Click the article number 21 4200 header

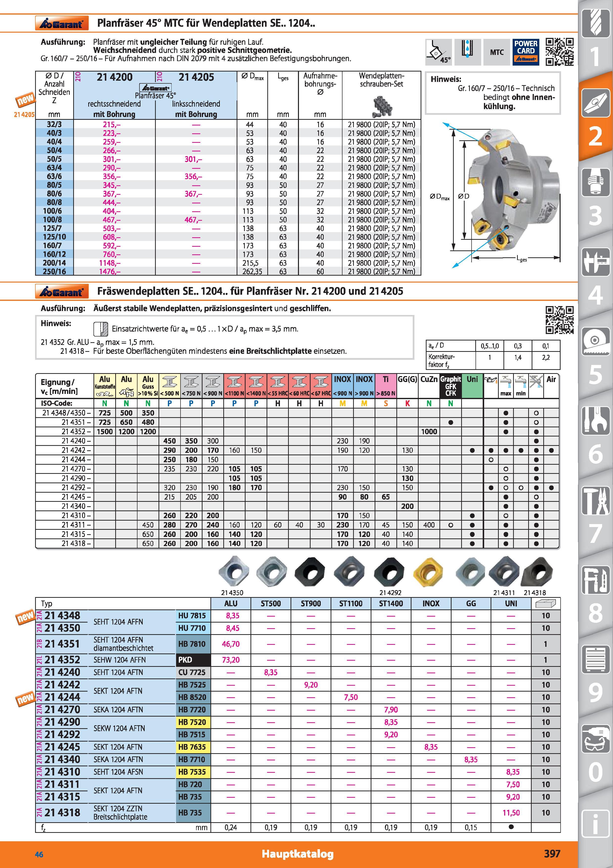pos(114,77)
